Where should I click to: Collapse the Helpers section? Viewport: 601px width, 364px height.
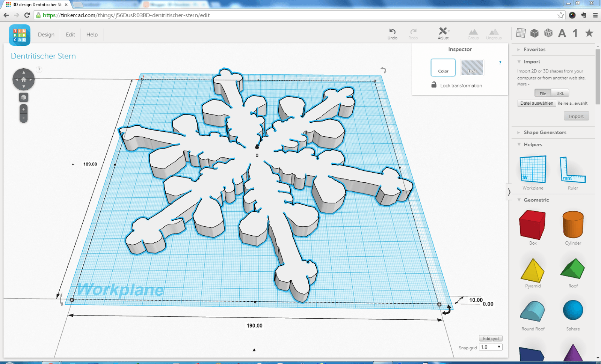point(532,144)
